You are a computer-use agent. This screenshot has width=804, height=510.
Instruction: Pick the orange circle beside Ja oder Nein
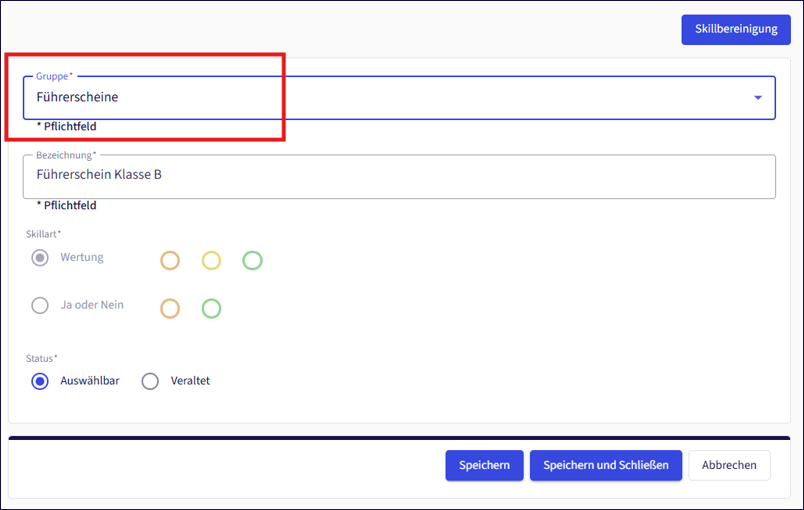170,309
